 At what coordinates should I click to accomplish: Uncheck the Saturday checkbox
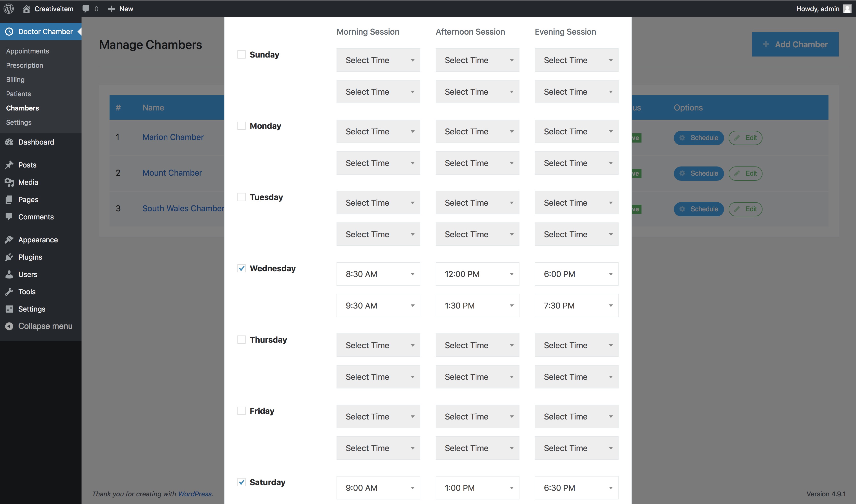(x=241, y=482)
